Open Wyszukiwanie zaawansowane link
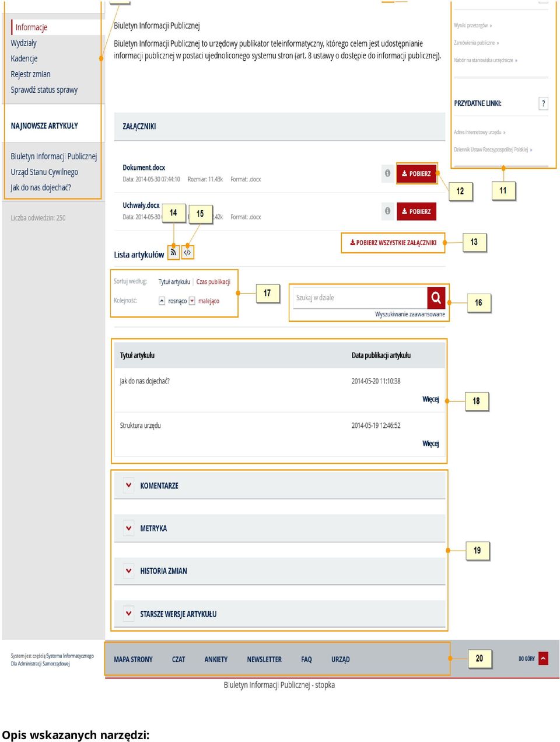Viewport: 560px width, 742px height. (x=409, y=314)
